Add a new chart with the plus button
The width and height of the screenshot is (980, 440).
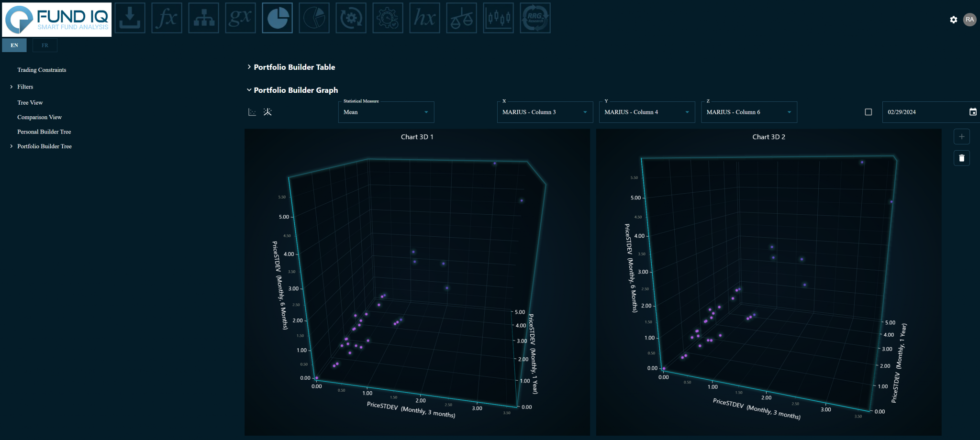[x=961, y=137]
